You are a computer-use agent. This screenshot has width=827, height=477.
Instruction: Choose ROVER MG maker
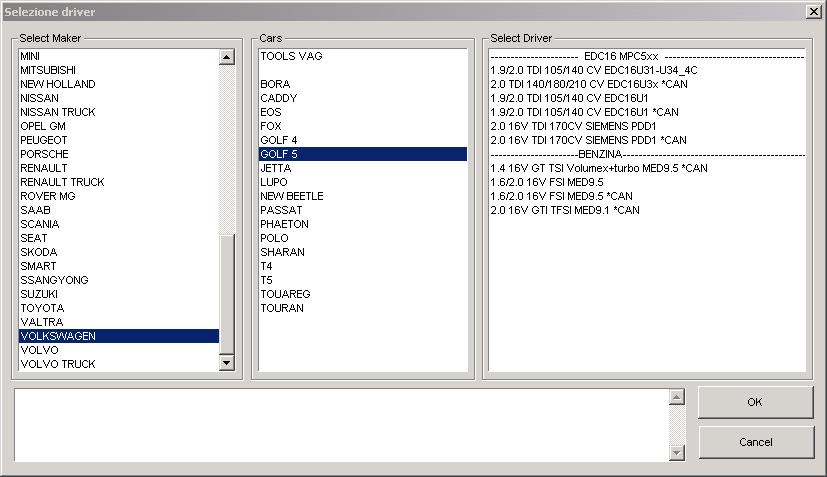point(119,196)
